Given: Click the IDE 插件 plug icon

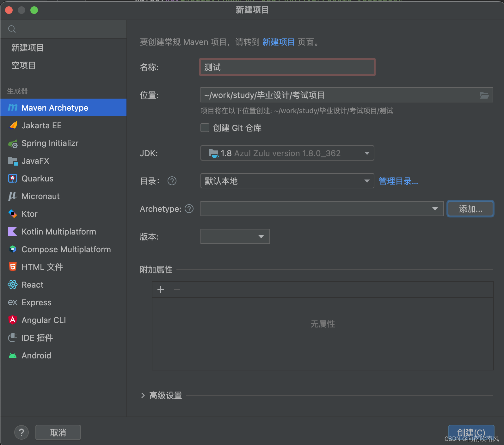Looking at the screenshot, I should [13, 338].
